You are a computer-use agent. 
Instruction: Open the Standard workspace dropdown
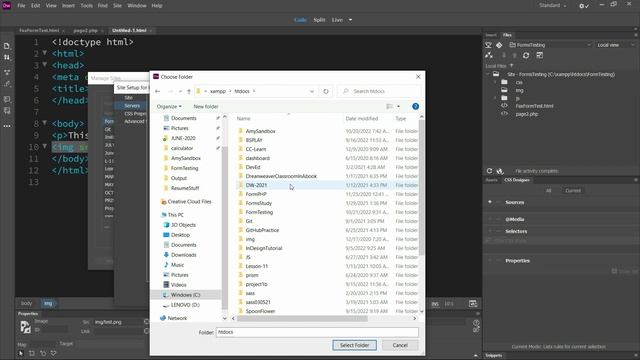553,5
